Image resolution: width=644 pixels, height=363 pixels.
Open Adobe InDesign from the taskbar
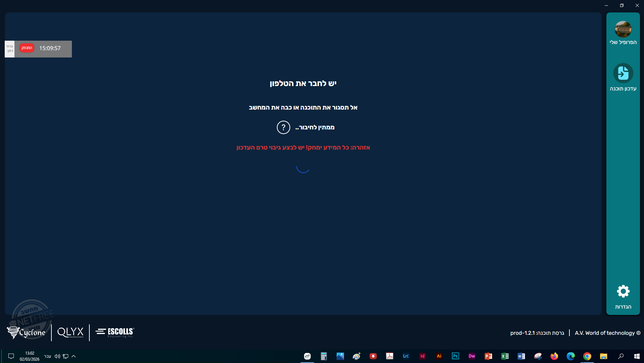tap(423, 356)
